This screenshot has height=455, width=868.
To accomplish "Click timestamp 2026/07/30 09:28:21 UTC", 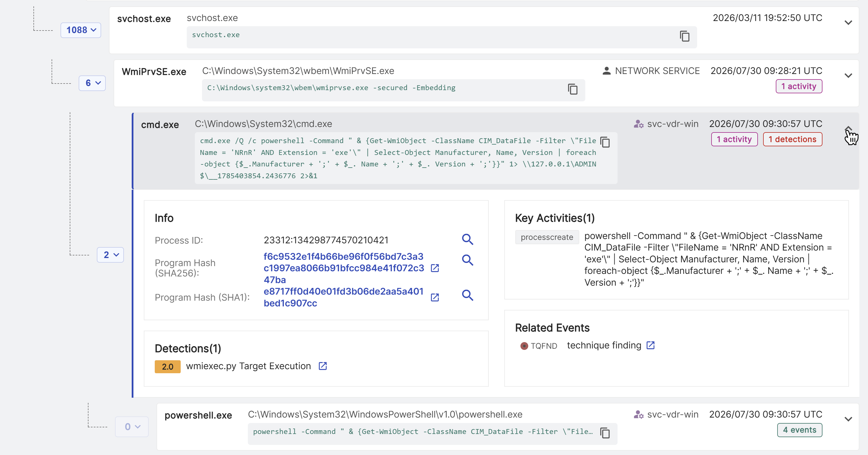I will [766, 71].
